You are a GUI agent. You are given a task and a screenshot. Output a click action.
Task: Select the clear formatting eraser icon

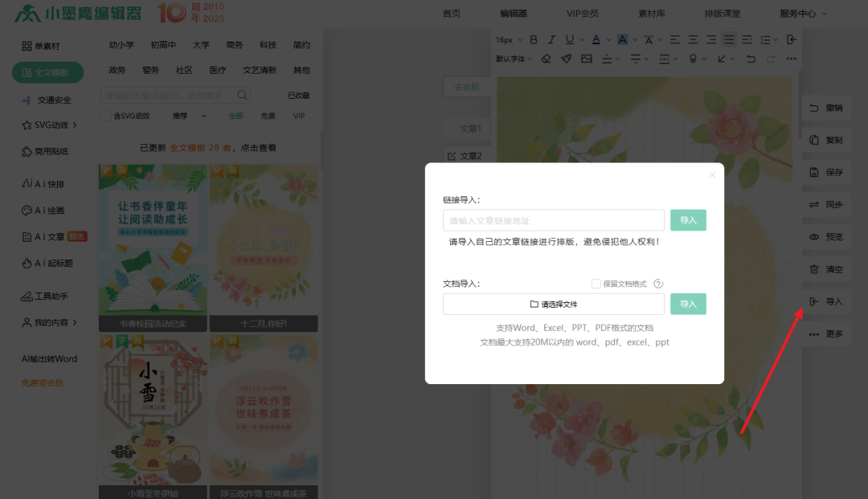tap(547, 58)
